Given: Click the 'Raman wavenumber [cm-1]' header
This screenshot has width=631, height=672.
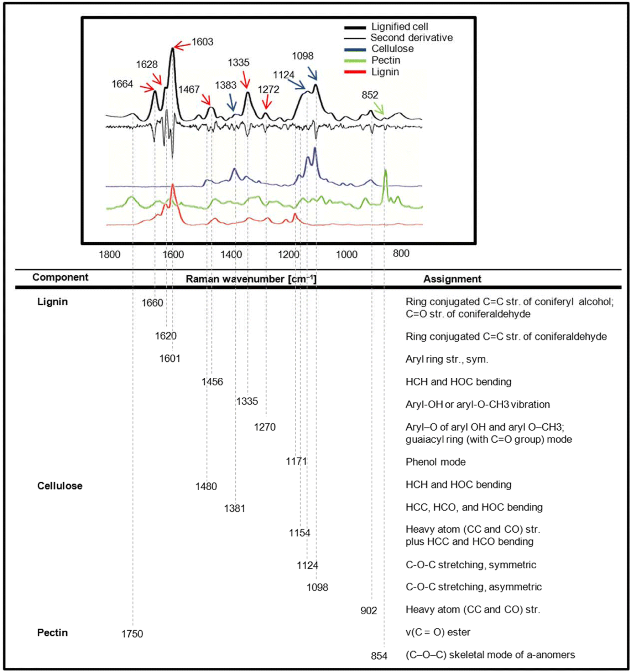Looking at the screenshot, I should click(251, 279).
